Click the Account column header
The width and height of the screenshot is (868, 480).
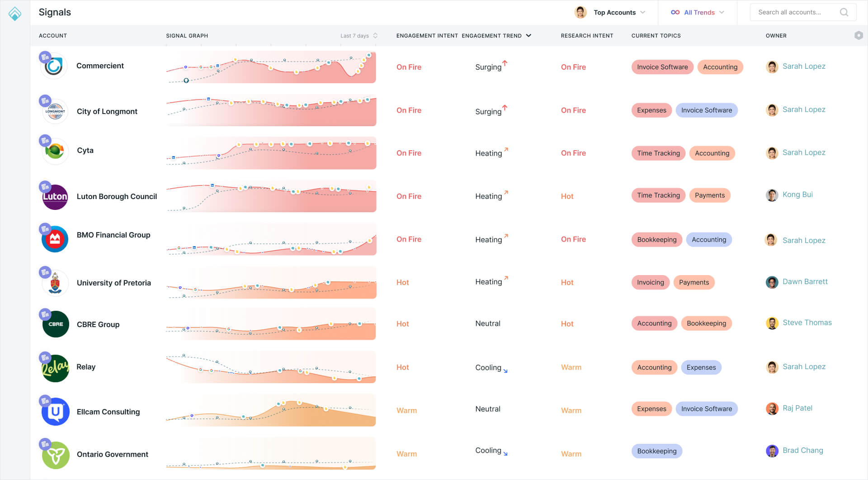53,36
